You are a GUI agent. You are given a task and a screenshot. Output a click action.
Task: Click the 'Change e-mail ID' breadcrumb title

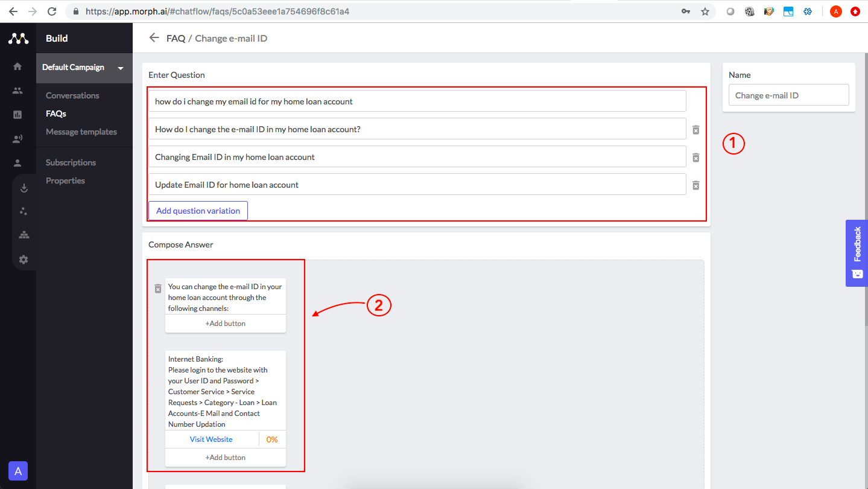(231, 38)
